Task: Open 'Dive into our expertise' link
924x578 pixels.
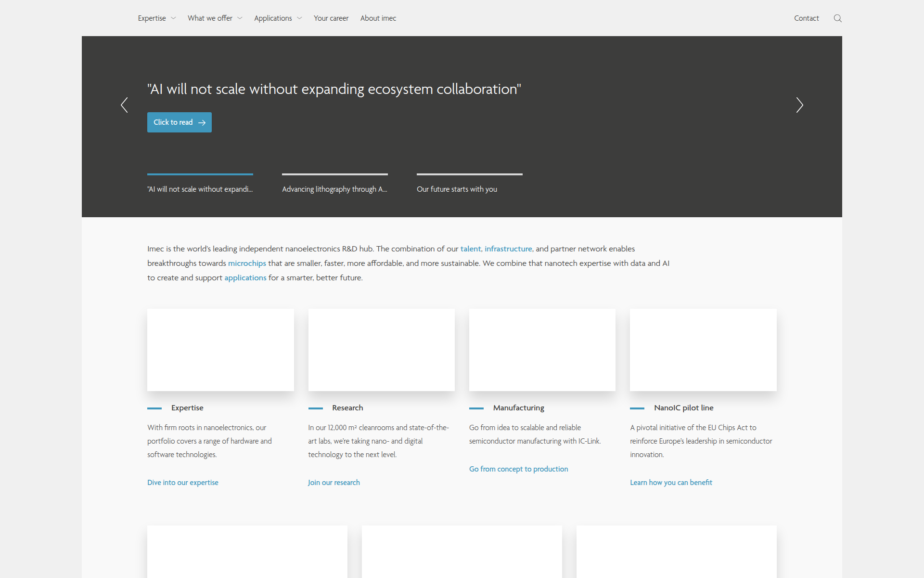Action: [x=183, y=483]
